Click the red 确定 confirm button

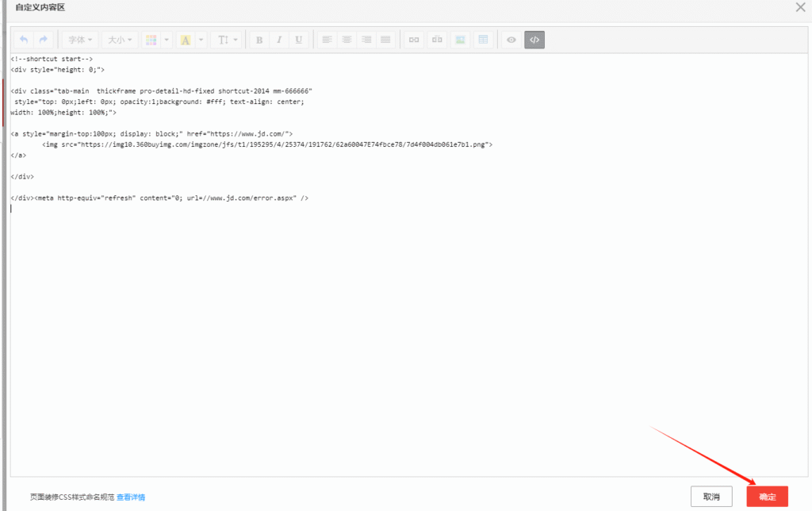tap(768, 497)
